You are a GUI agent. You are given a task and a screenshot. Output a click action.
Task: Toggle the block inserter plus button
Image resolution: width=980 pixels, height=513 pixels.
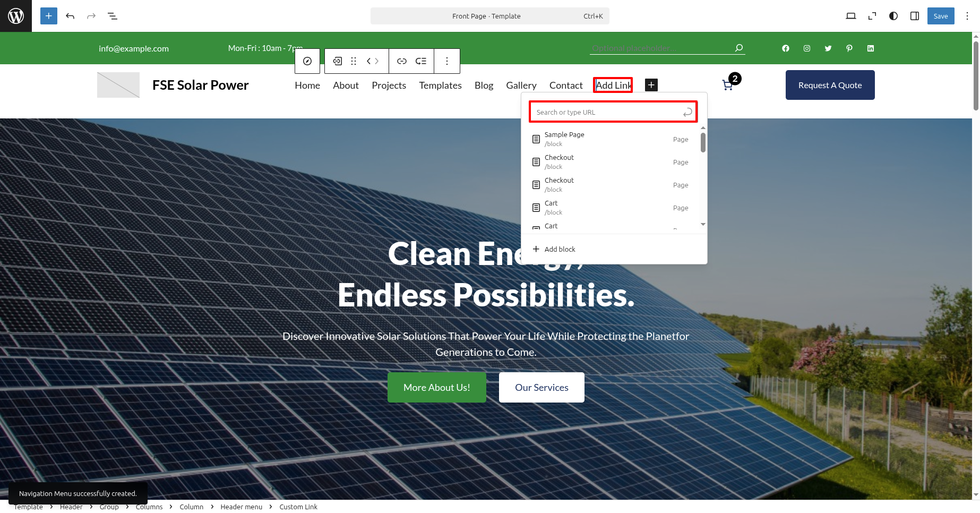pyautogui.click(x=49, y=16)
